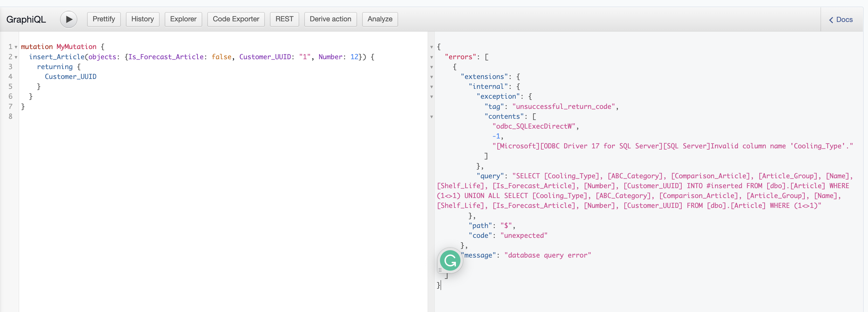Click line number 8 in the gutter
This screenshot has width=868, height=312.
10,117
